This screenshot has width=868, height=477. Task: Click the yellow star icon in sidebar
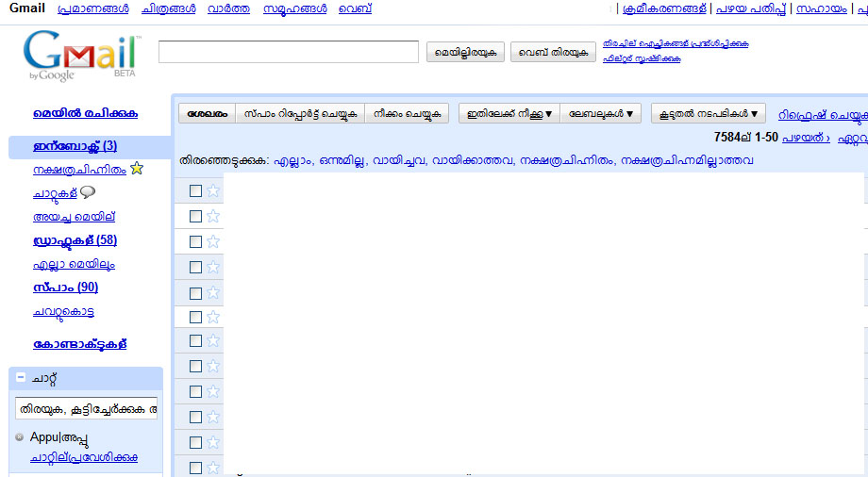(x=137, y=168)
